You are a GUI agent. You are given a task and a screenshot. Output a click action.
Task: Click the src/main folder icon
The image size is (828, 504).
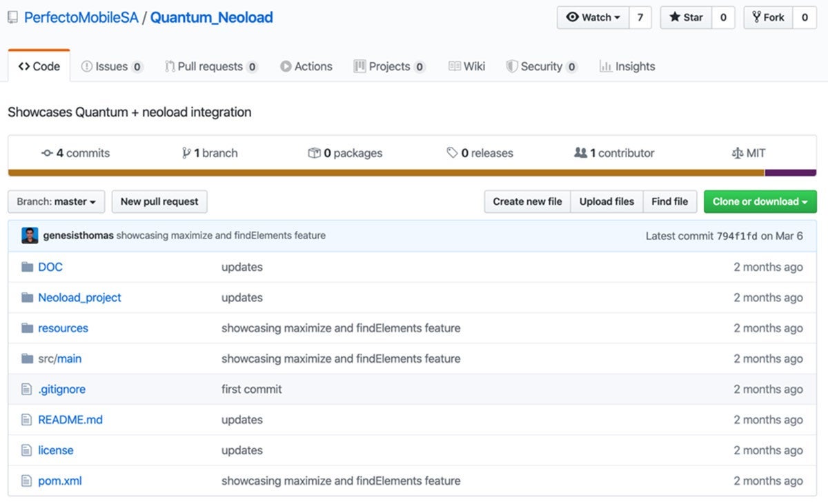click(28, 359)
